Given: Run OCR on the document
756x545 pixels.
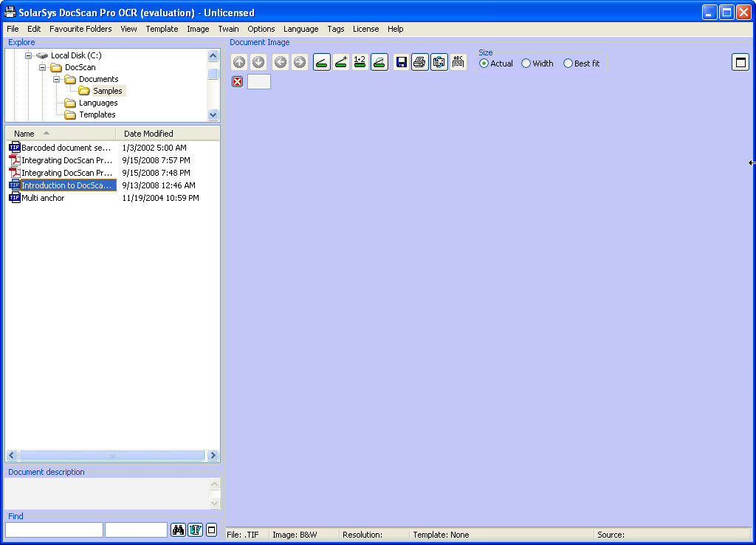Looking at the screenshot, I should 458,62.
